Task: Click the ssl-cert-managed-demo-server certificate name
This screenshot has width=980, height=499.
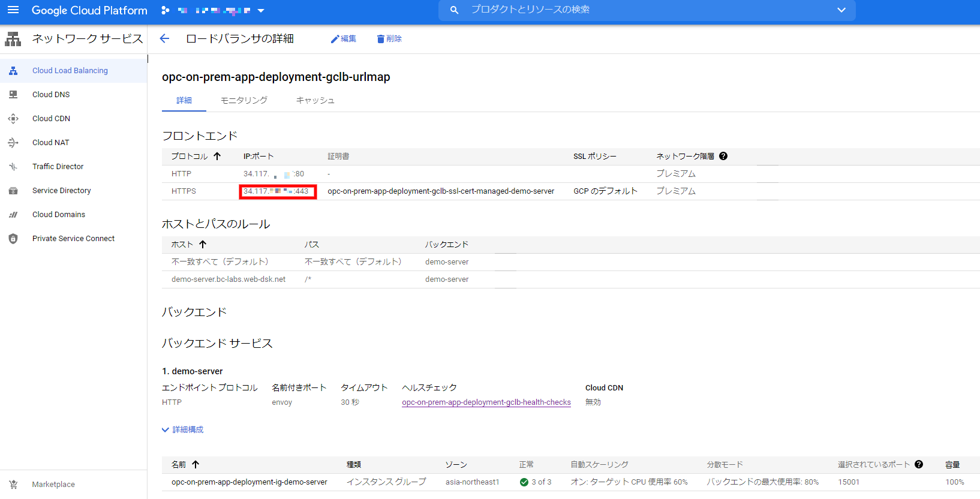Action: tap(441, 191)
